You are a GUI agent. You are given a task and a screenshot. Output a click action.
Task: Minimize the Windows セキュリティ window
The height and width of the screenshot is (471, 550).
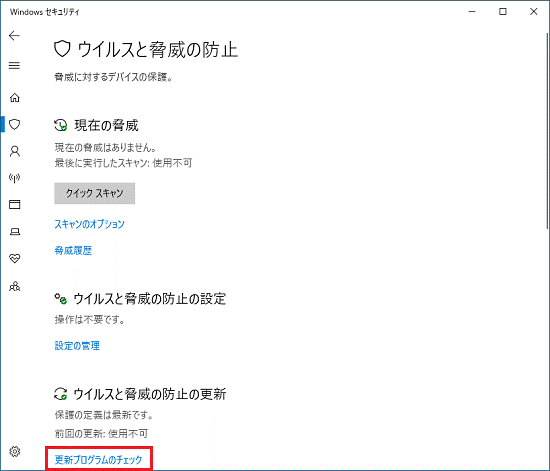click(472, 12)
